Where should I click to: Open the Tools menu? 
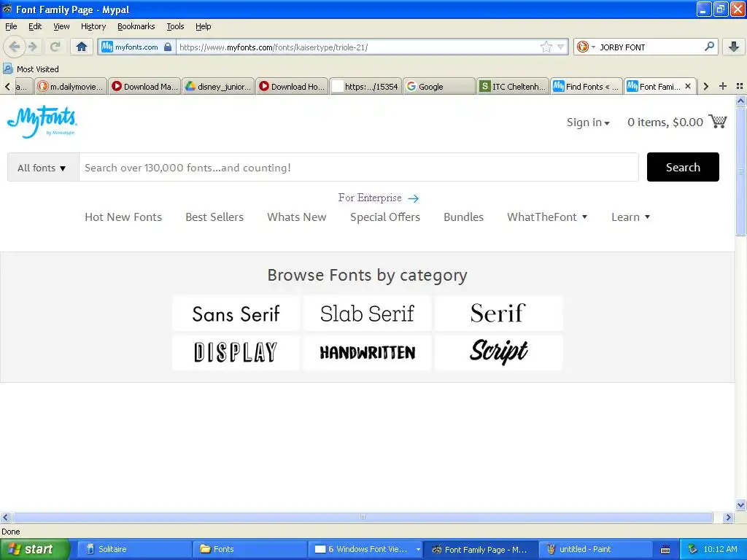(x=175, y=26)
